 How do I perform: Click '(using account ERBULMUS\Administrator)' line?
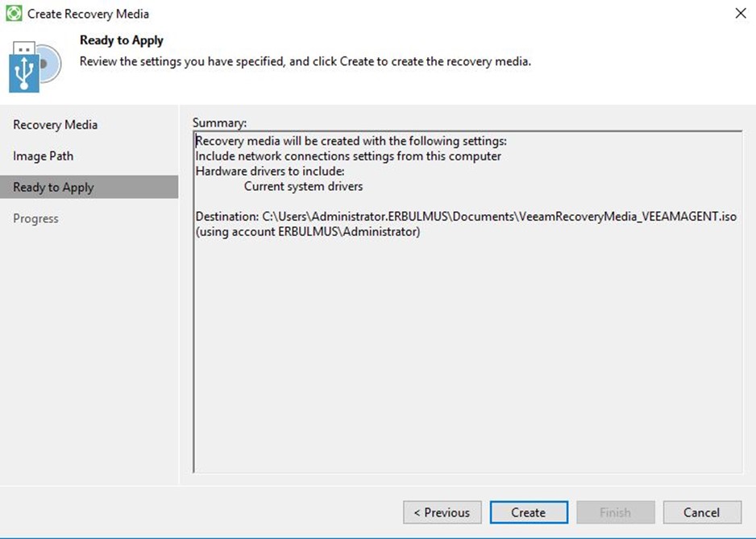coord(308,232)
